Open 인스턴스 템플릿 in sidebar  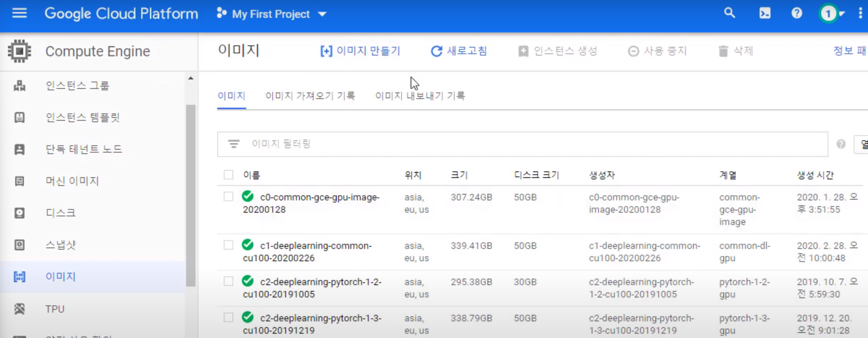click(x=83, y=117)
